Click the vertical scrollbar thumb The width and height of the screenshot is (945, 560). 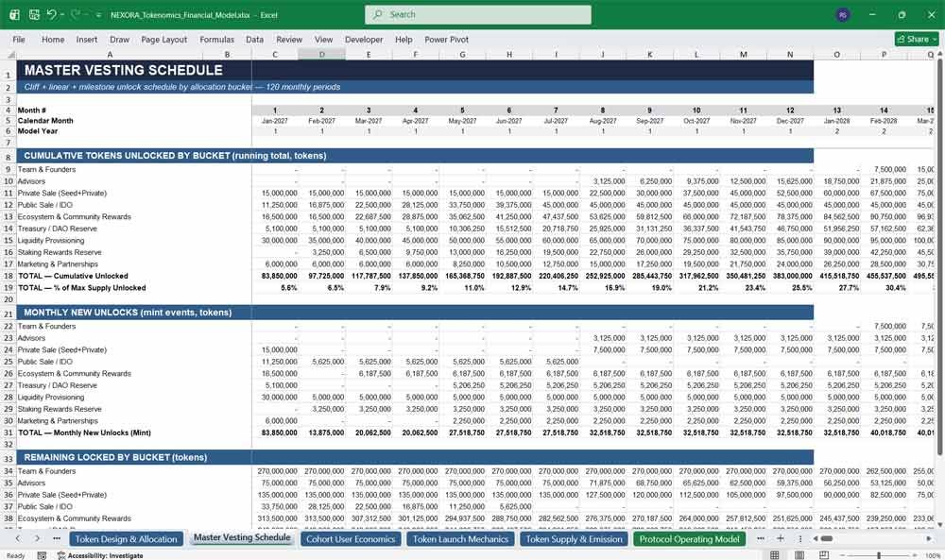pos(939,258)
